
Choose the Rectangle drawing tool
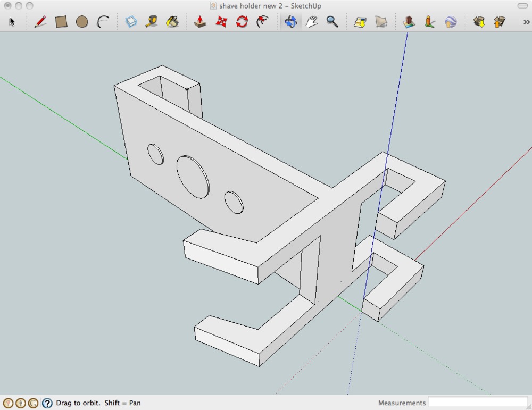click(61, 22)
